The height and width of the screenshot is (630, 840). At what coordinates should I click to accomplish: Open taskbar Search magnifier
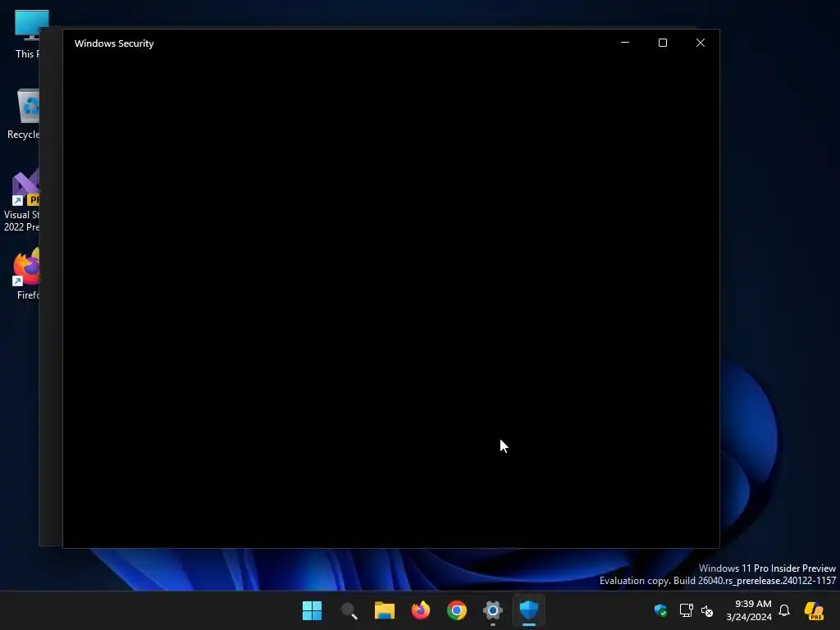(349, 610)
